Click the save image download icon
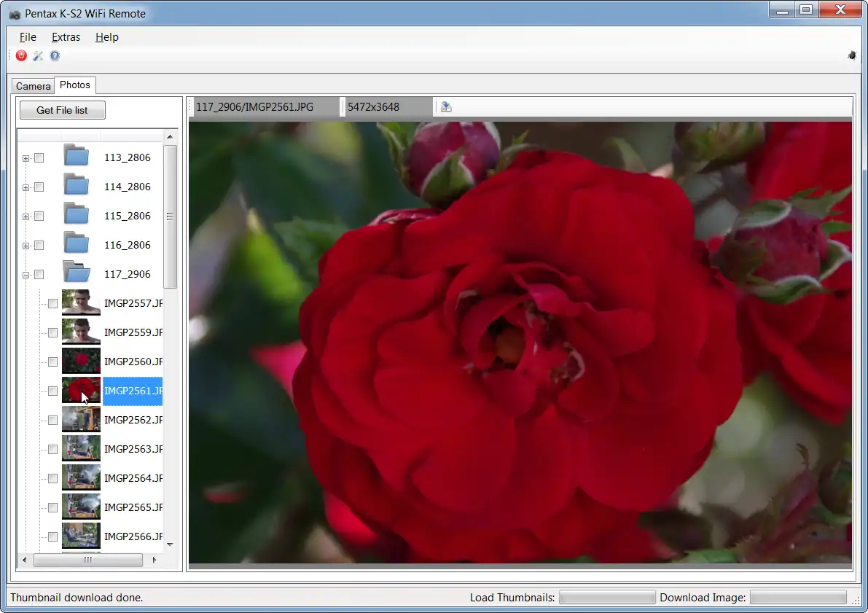The height and width of the screenshot is (613, 868). (446, 107)
